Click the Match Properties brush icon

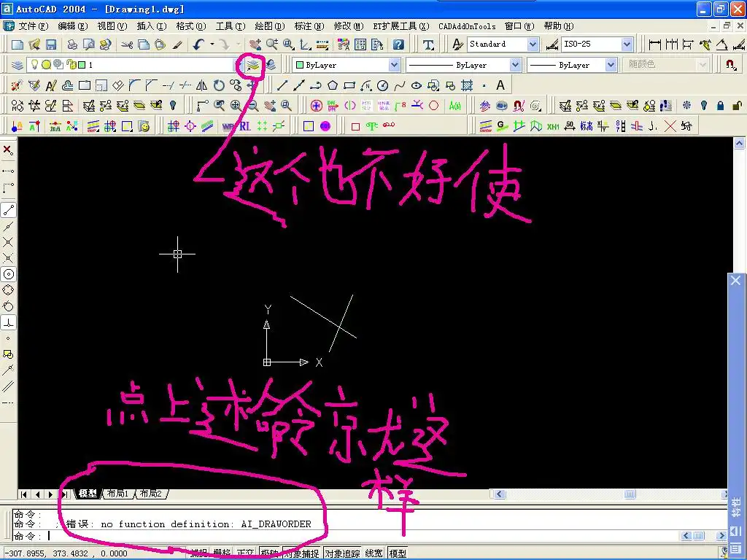pyautogui.click(x=177, y=44)
